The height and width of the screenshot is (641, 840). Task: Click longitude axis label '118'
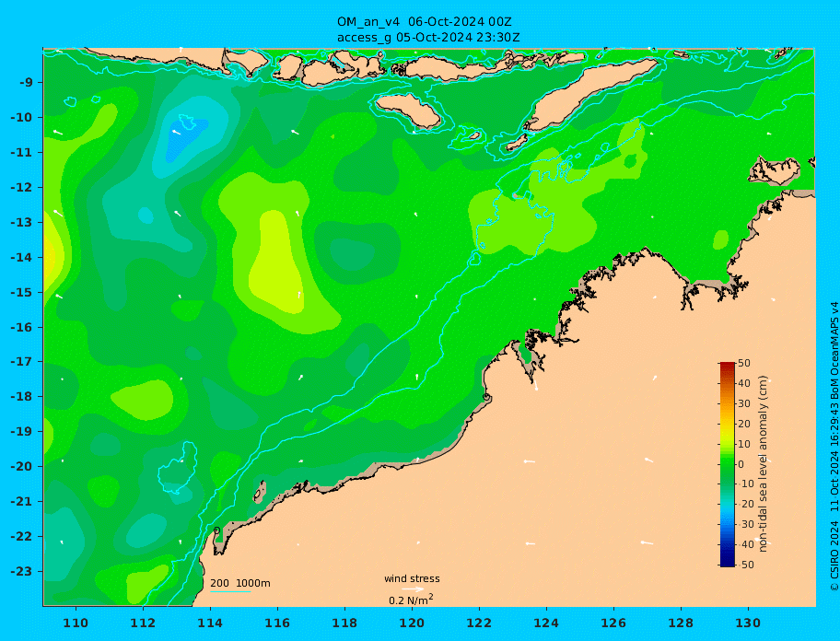[x=344, y=623]
